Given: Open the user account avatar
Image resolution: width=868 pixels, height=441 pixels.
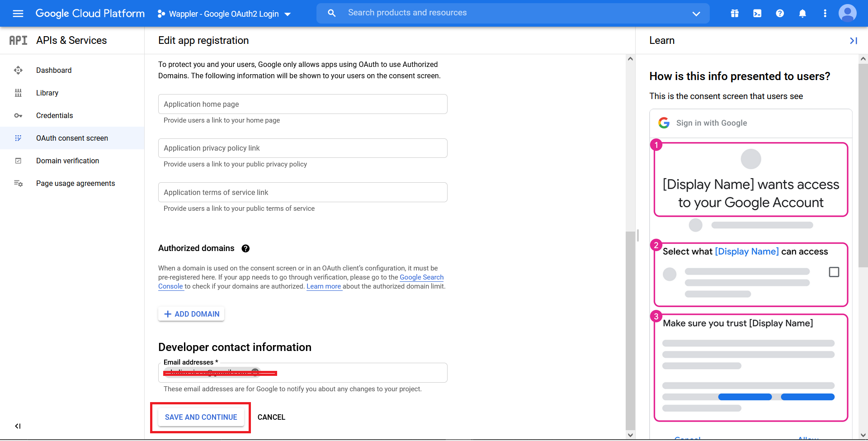Looking at the screenshot, I should click(x=848, y=13).
